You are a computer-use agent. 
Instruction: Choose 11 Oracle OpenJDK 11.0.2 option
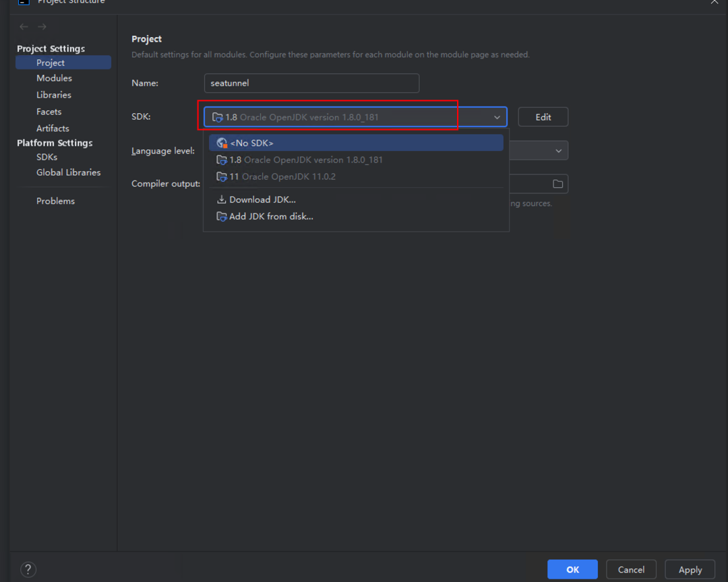click(356, 176)
